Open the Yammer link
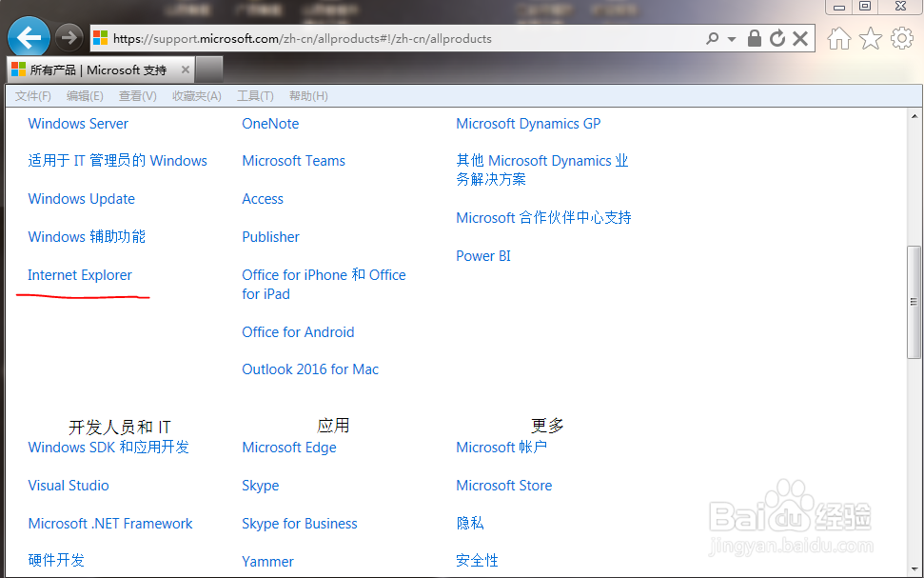924x578 pixels. 267,562
